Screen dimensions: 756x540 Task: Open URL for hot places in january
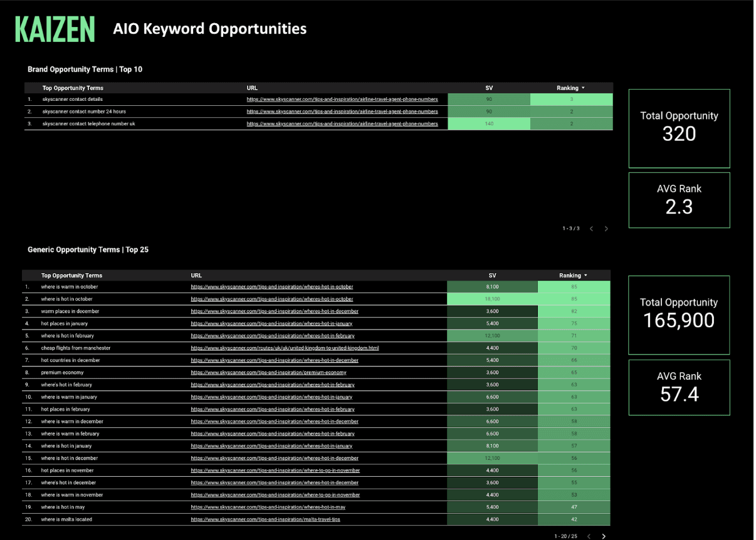coord(271,324)
